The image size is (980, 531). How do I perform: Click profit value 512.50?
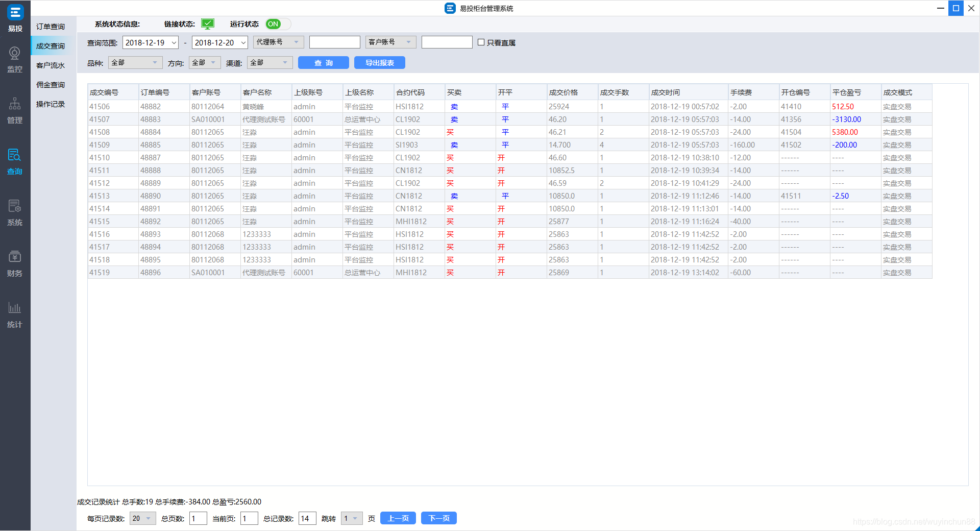pyautogui.click(x=843, y=107)
